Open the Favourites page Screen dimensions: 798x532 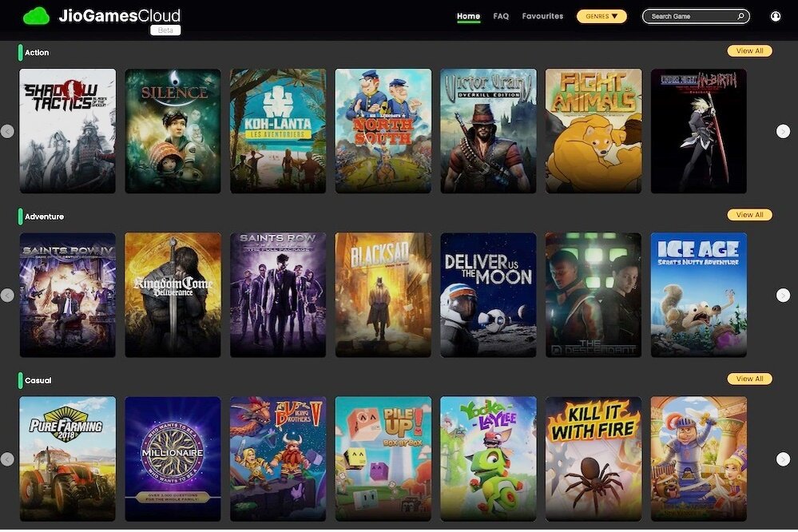[x=542, y=16]
